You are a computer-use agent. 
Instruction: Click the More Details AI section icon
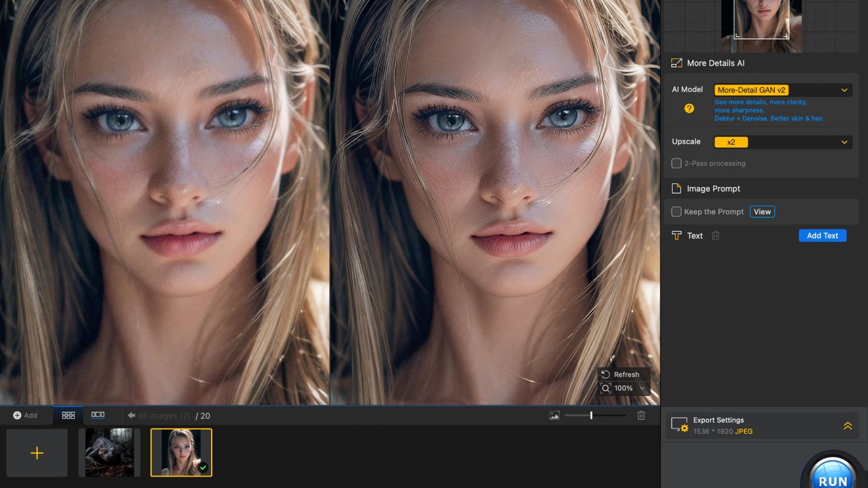click(x=676, y=63)
